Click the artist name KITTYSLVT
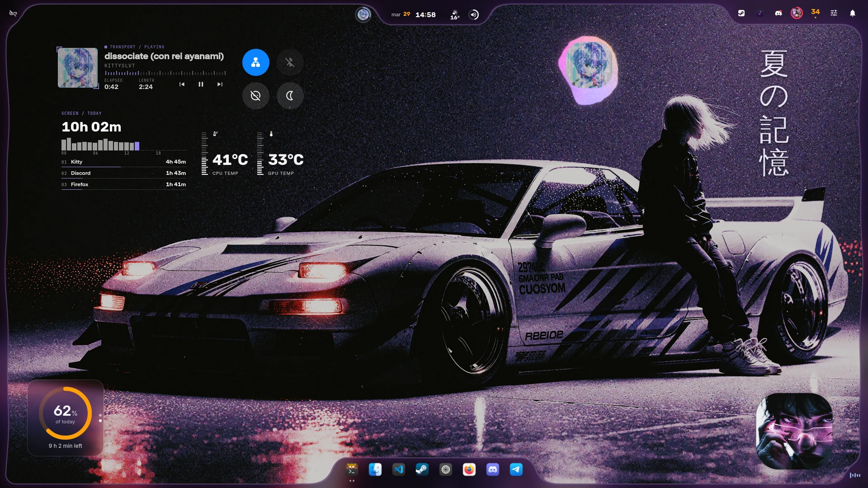This screenshot has height=488, width=868. click(120, 66)
